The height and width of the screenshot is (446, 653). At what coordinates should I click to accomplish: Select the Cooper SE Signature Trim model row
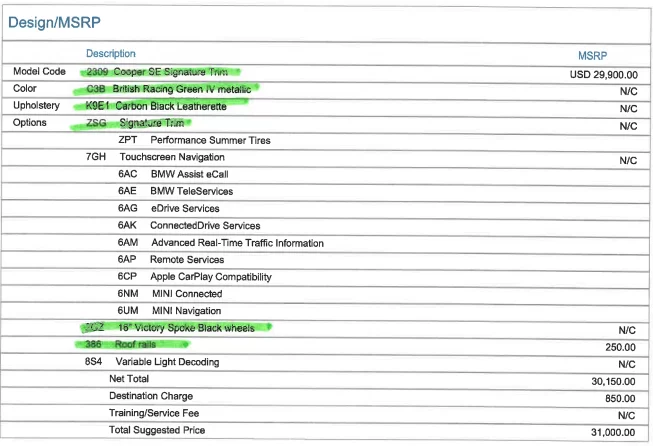pos(168,72)
